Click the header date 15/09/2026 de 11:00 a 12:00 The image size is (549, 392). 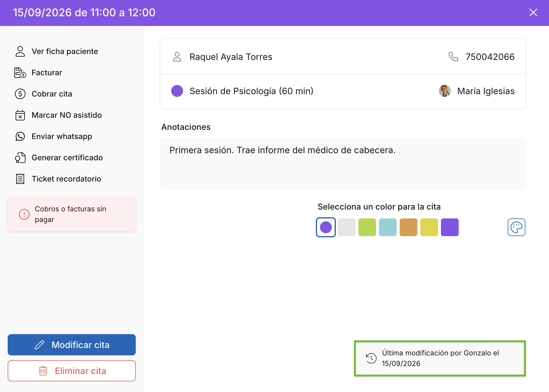click(x=84, y=12)
